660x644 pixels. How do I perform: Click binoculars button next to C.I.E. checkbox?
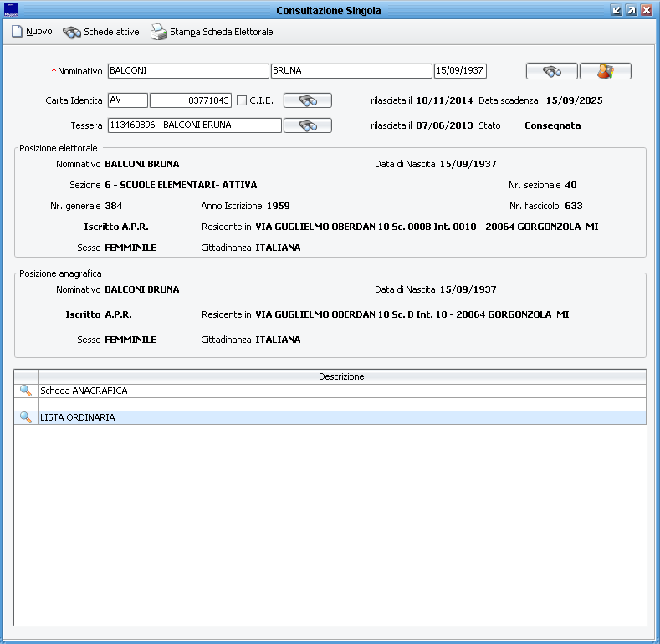[x=308, y=100]
